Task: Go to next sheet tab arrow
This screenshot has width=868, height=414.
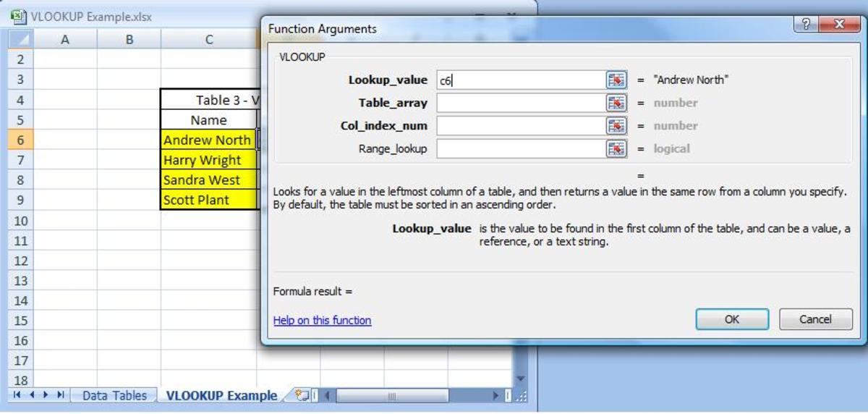Action: [x=46, y=395]
